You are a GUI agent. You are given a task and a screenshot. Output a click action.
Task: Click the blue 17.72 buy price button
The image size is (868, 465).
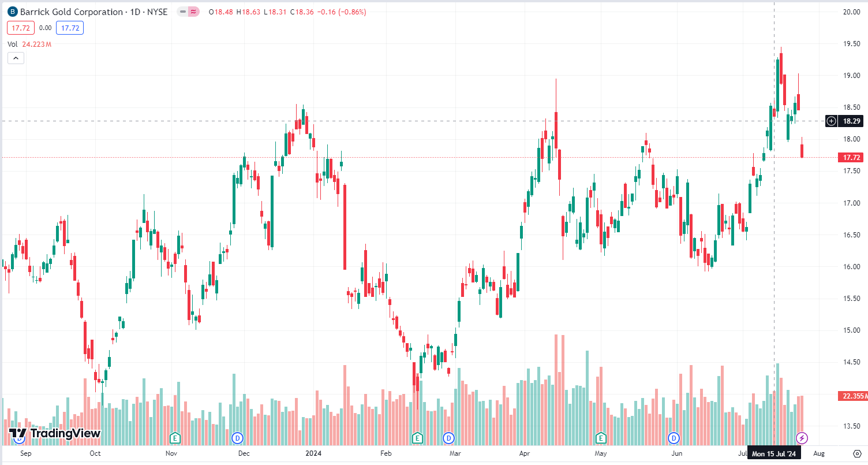(x=70, y=28)
